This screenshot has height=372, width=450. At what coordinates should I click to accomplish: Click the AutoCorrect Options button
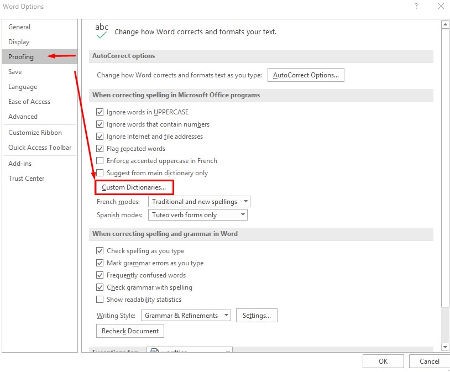coord(306,75)
